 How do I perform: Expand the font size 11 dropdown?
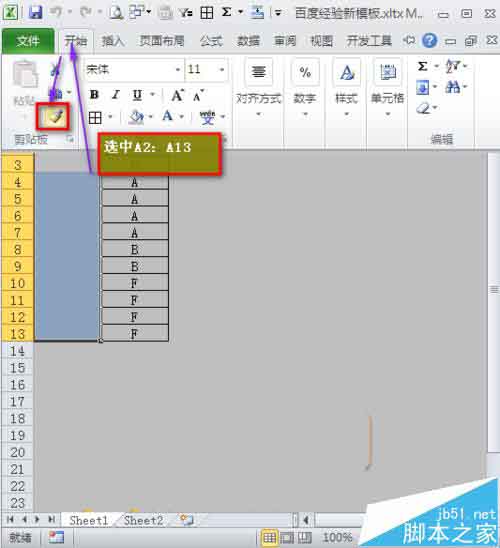coord(222,70)
